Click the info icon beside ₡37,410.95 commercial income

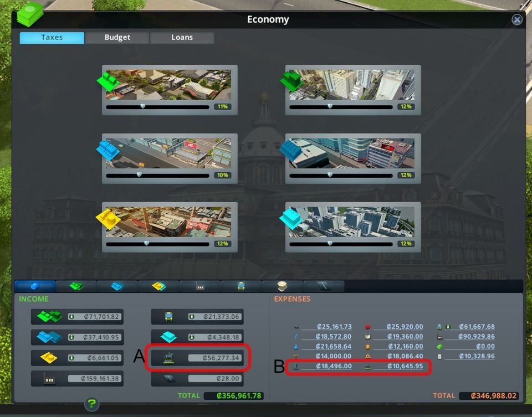[x=71, y=337]
